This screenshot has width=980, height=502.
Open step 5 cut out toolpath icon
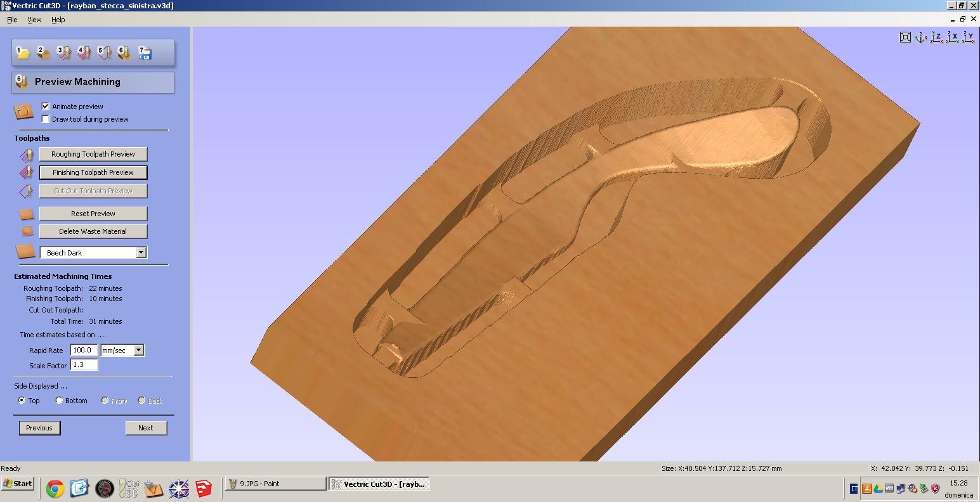pyautogui.click(x=104, y=53)
